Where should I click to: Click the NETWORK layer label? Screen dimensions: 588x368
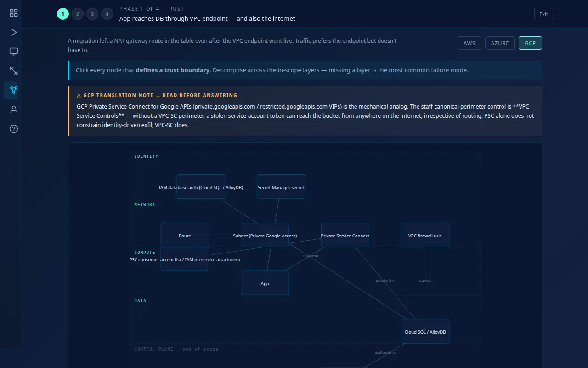pyautogui.click(x=145, y=205)
